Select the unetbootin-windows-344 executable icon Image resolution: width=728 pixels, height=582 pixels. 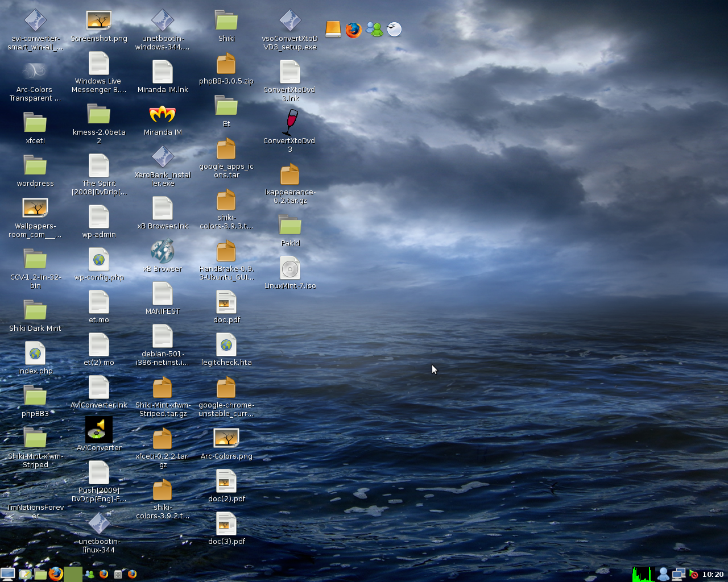pyautogui.click(x=163, y=20)
